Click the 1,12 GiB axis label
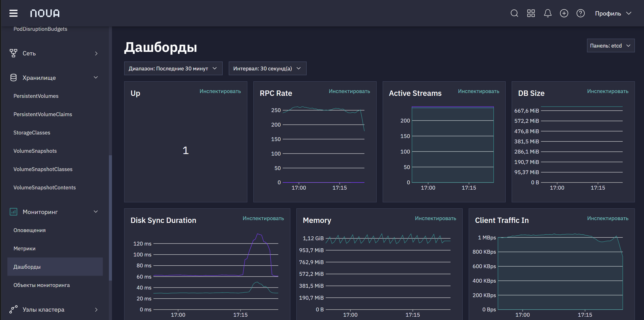 (x=313, y=238)
